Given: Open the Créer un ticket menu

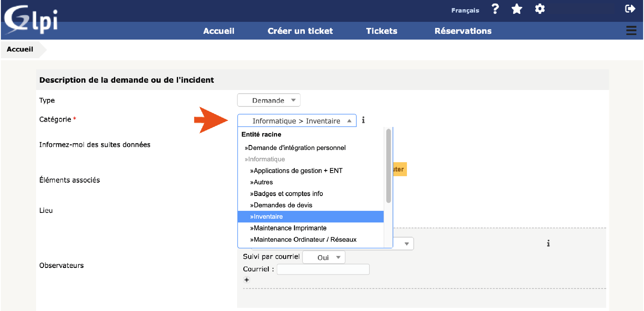Looking at the screenshot, I should pos(300,31).
